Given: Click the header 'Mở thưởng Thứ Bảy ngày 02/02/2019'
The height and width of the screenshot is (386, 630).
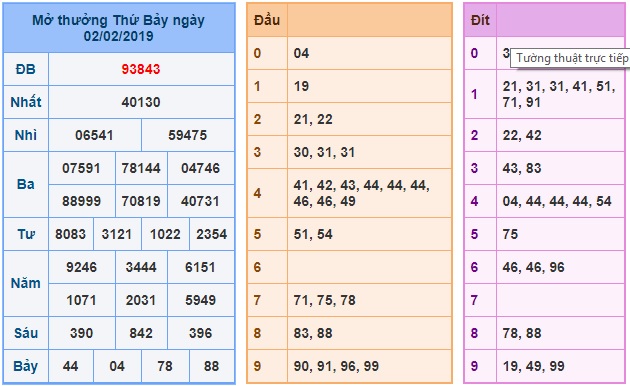Looking at the screenshot, I should [119, 28].
